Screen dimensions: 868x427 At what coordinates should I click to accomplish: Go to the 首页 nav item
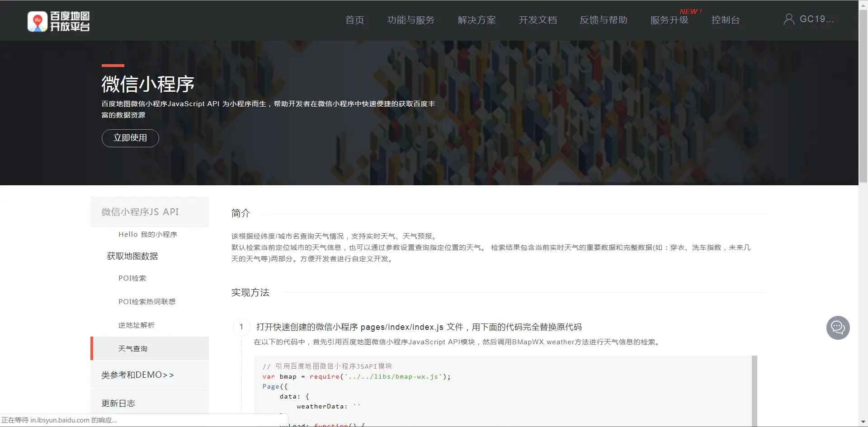[354, 20]
